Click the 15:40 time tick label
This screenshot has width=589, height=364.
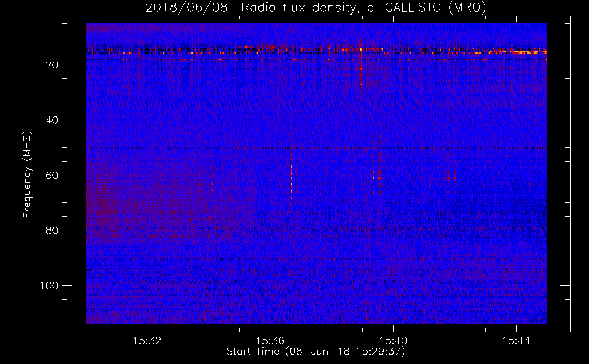pos(393,341)
